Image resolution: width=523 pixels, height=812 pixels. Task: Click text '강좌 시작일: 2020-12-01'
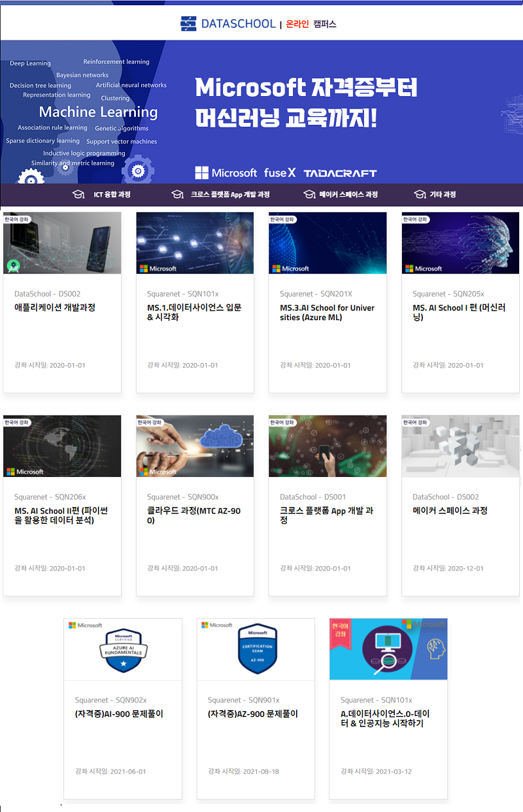tap(448, 568)
